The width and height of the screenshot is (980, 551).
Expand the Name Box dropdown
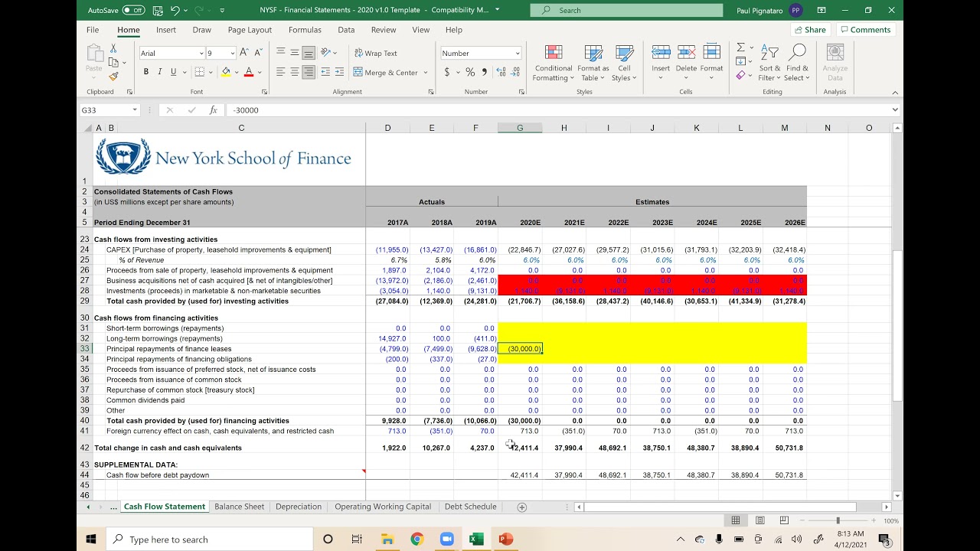[135, 110]
